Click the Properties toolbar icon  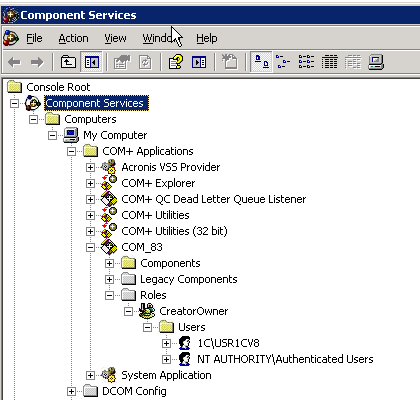[x=122, y=62]
